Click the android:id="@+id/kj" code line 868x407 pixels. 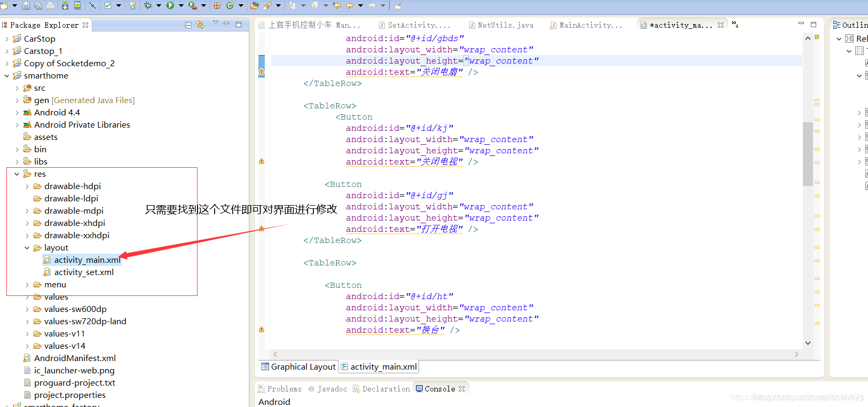click(399, 128)
